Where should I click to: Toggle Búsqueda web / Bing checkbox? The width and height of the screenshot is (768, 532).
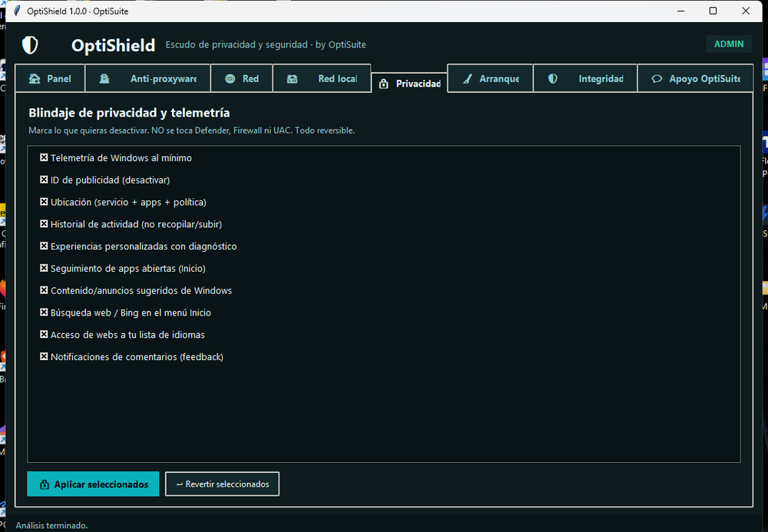point(44,312)
